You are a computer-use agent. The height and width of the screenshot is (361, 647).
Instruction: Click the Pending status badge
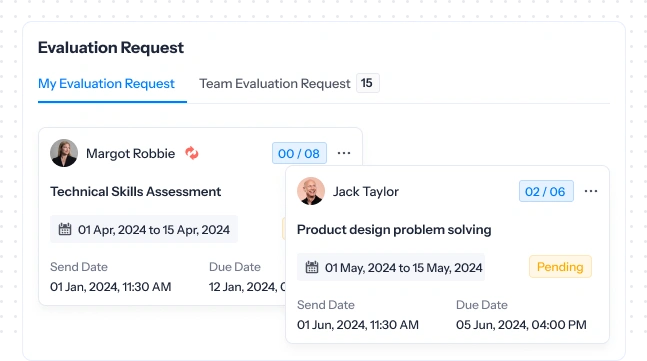pyautogui.click(x=560, y=267)
